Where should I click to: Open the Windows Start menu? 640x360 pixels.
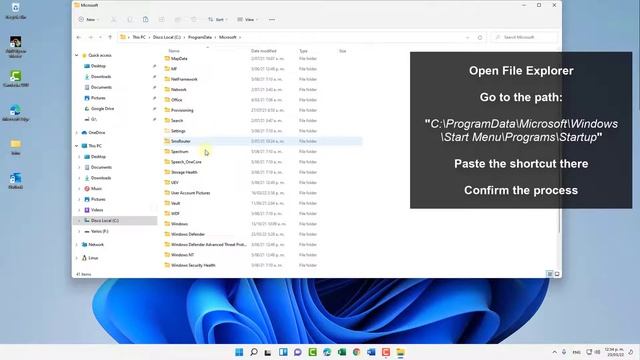coord(239,352)
